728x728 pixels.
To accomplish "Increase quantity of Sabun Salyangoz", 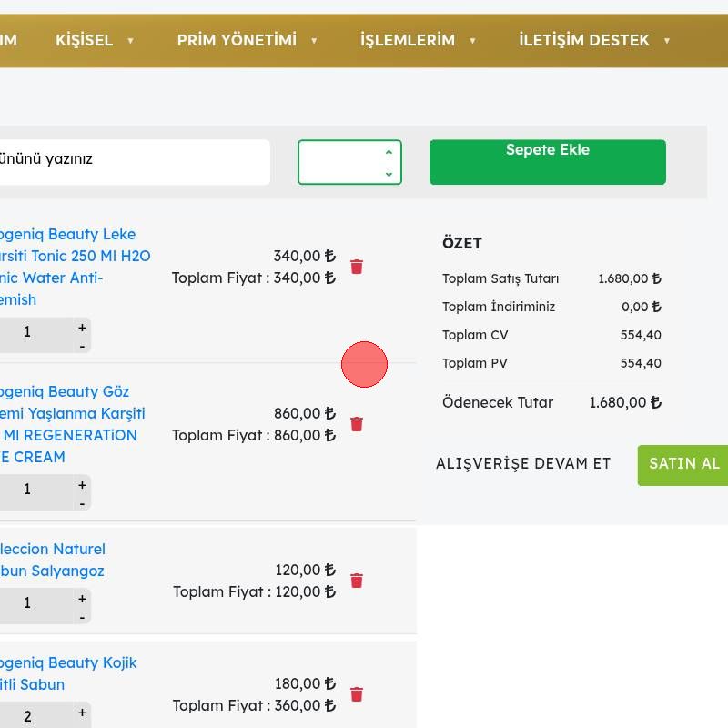I will (82, 599).
